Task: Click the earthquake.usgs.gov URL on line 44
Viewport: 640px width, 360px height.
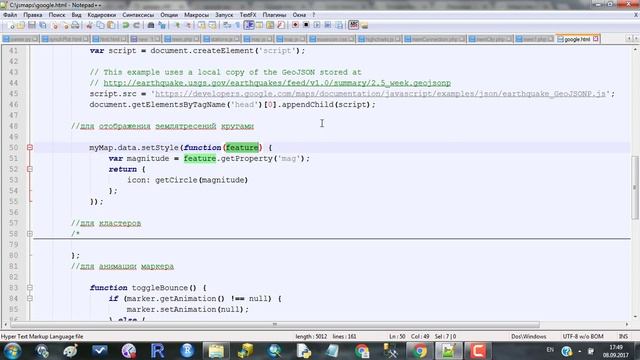Action: pyautogui.click(x=277, y=83)
